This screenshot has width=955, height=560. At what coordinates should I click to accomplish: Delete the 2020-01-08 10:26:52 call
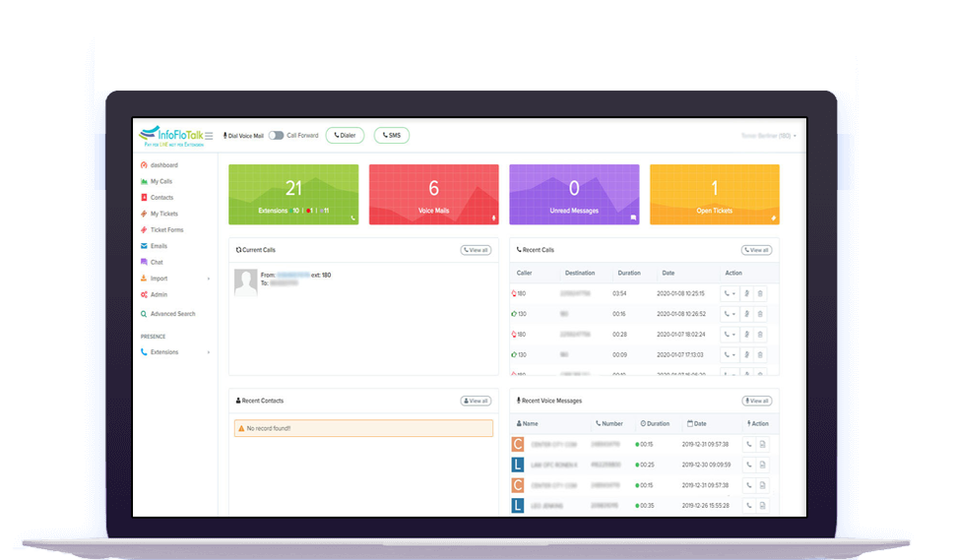tap(760, 314)
